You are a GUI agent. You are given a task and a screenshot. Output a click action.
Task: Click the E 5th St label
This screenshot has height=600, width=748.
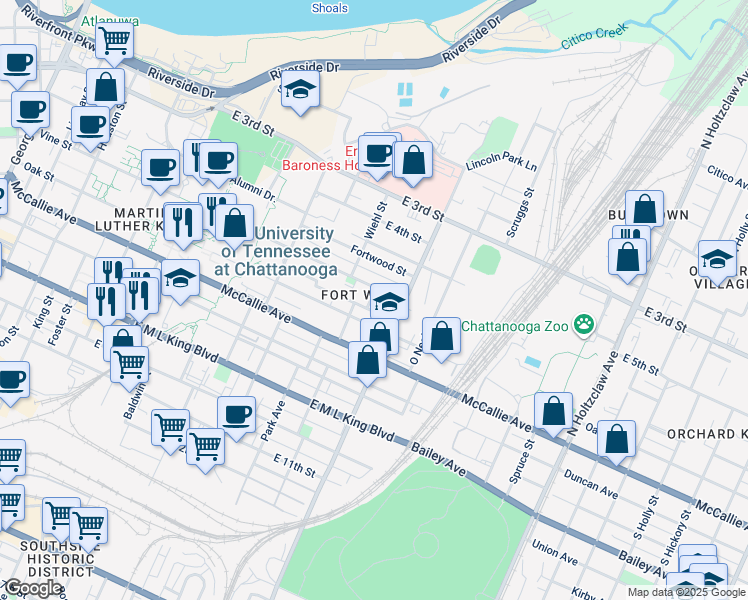coord(641,365)
